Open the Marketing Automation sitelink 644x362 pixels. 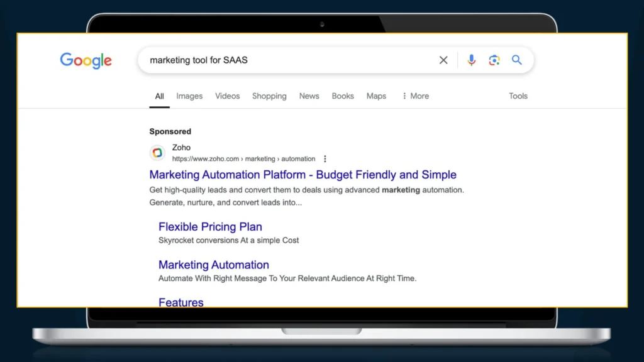coord(214,265)
